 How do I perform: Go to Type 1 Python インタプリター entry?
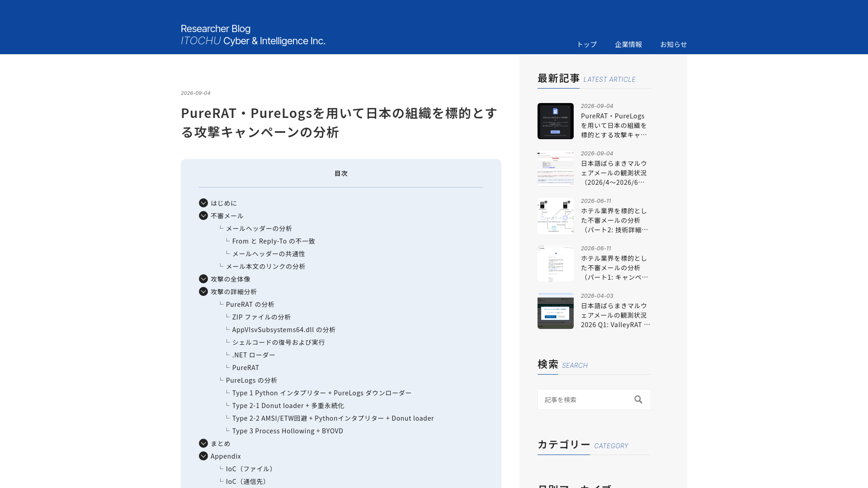coord(322,393)
